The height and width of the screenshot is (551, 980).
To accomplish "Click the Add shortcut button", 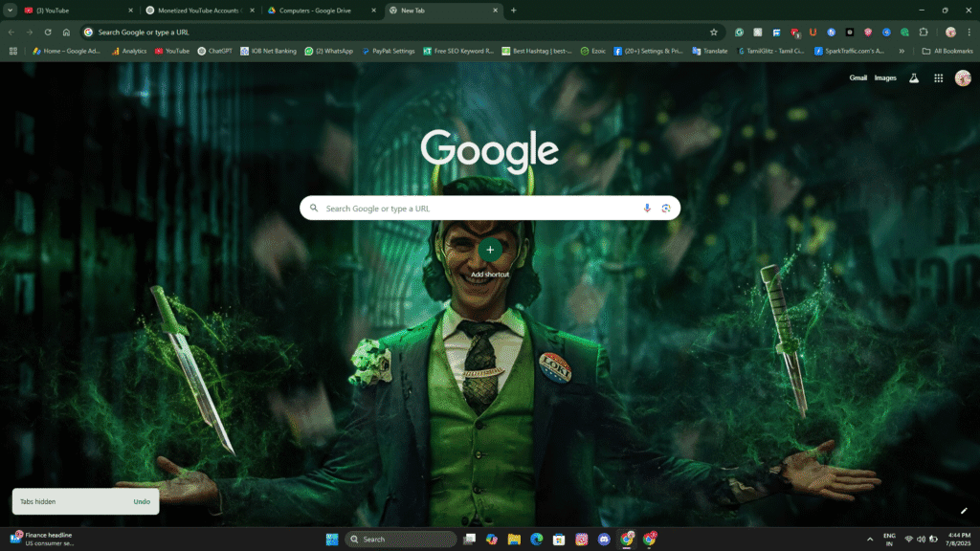I will pyautogui.click(x=490, y=251).
